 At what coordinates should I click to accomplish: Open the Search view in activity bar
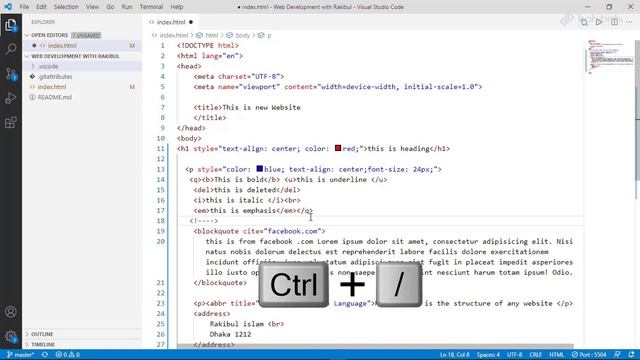[11, 49]
